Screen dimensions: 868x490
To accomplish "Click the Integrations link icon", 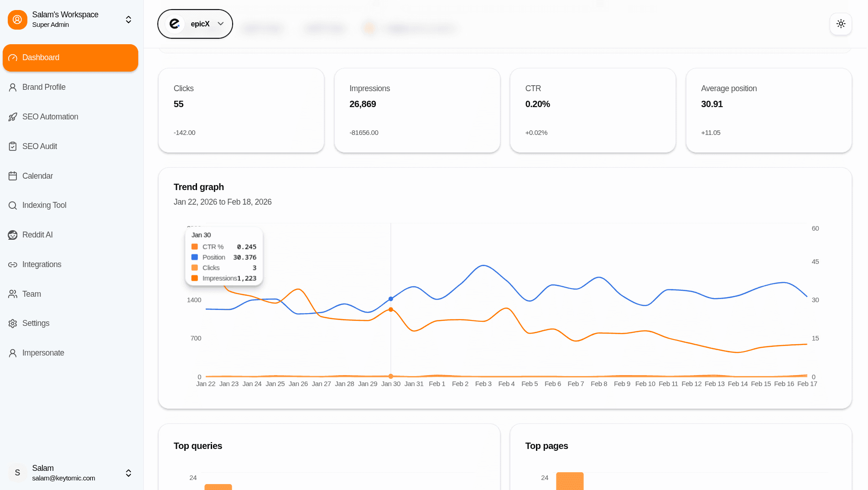I will [x=13, y=264].
